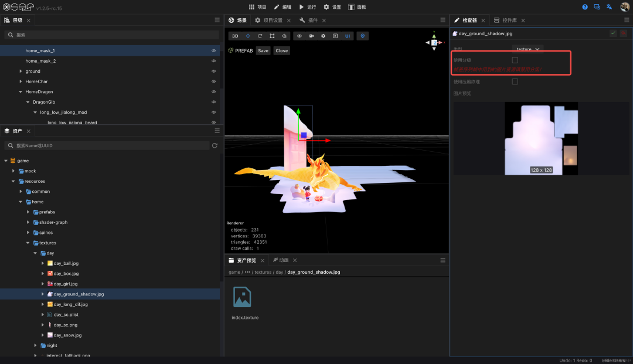This screenshot has height=364, width=633.
Task: Expand the prefabs folder
Action: coord(28,212)
